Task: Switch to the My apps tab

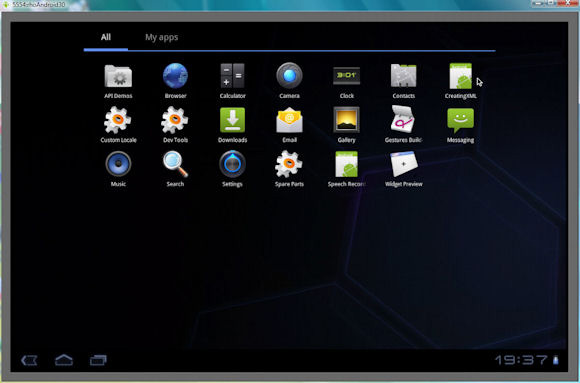Action: [x=161, y=37]
